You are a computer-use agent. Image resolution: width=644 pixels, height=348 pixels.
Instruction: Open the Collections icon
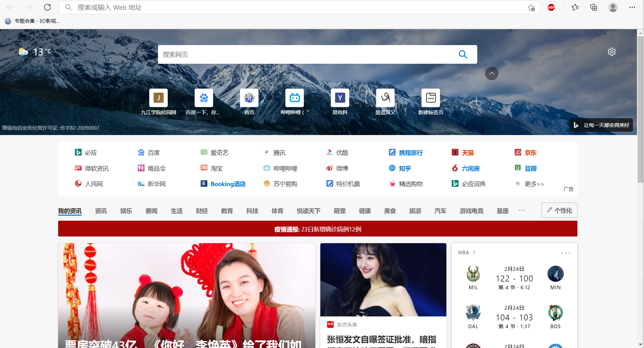pos(594,7)
